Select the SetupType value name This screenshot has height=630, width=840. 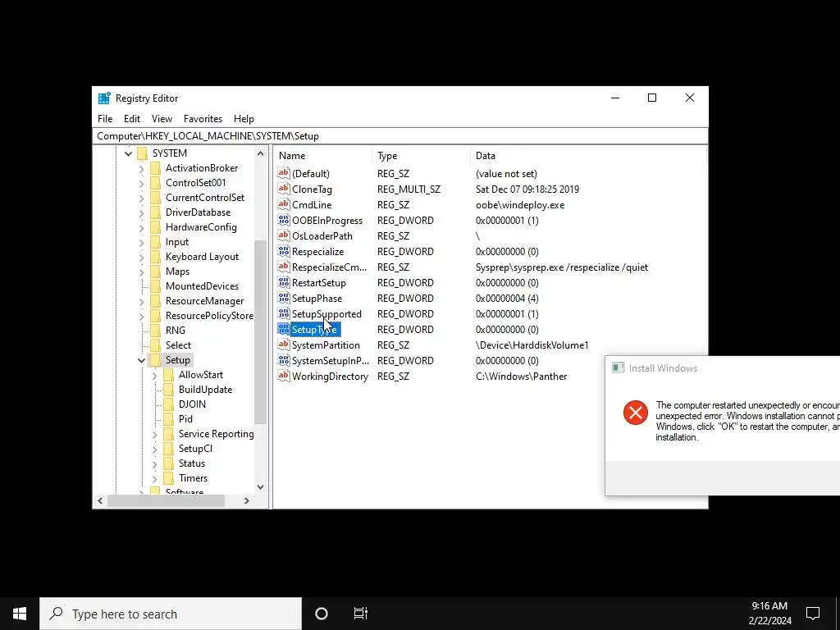tap(314, 330)
